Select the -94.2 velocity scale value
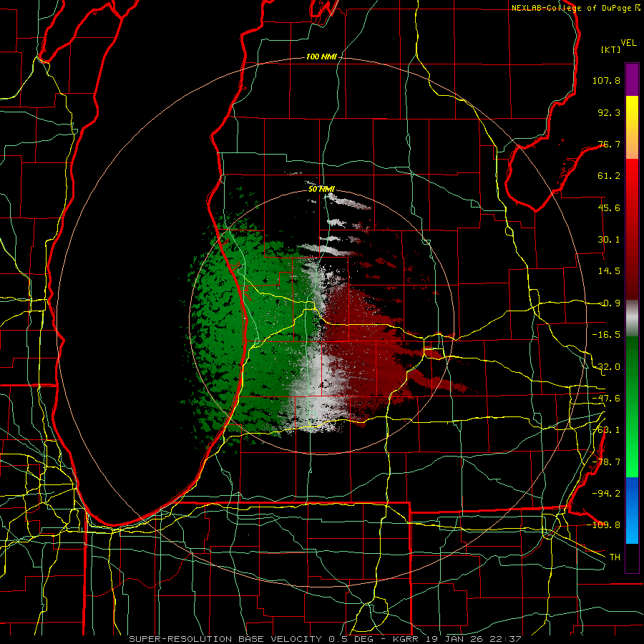The height and width of the screenshot is (644, 644). click(x=606, y=494)
